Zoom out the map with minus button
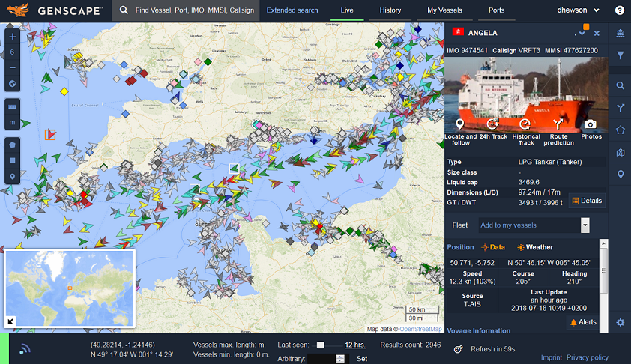This screenshot has width=631, height=364. tap(13, 67)
